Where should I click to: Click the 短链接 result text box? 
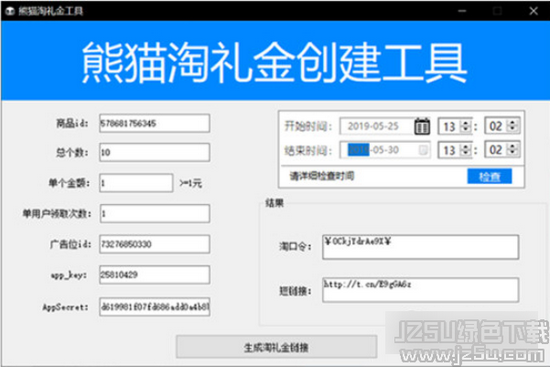pyautogui.click(x=420, y=290)
